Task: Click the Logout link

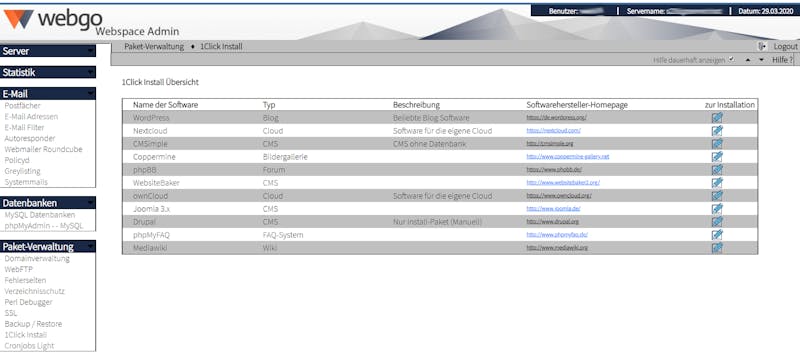Action: click(785, 46)
